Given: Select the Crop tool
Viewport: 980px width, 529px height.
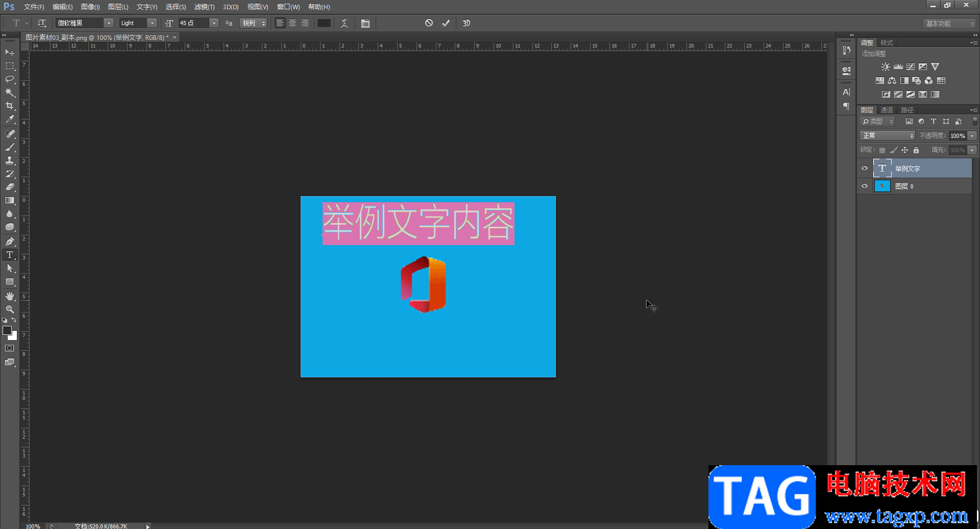Looking at the screenshot, I should 10,106.
